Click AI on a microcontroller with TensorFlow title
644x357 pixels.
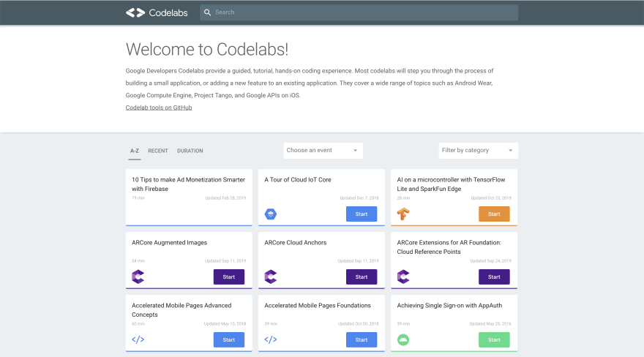point(451,184)
